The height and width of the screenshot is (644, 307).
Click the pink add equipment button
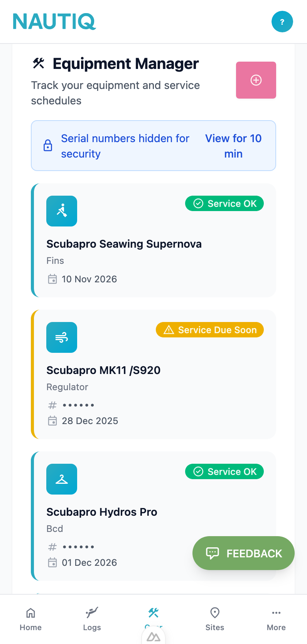coord(256,80)
